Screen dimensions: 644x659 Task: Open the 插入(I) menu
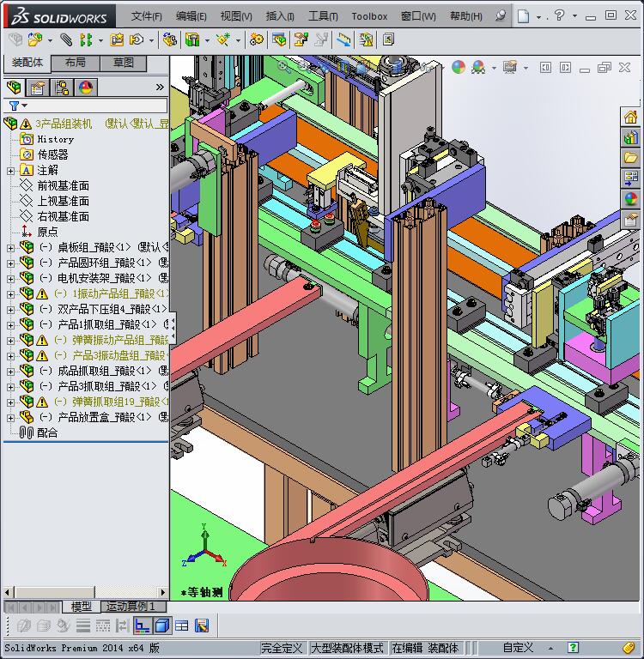[280, 16]
